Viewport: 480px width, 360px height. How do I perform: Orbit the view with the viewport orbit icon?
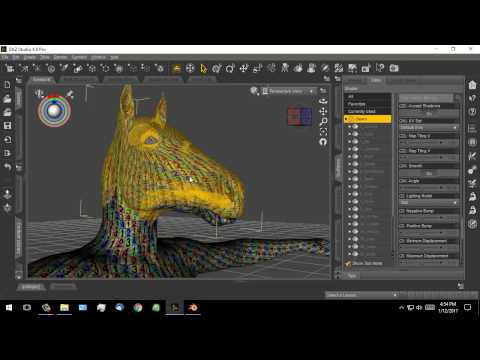323,101
